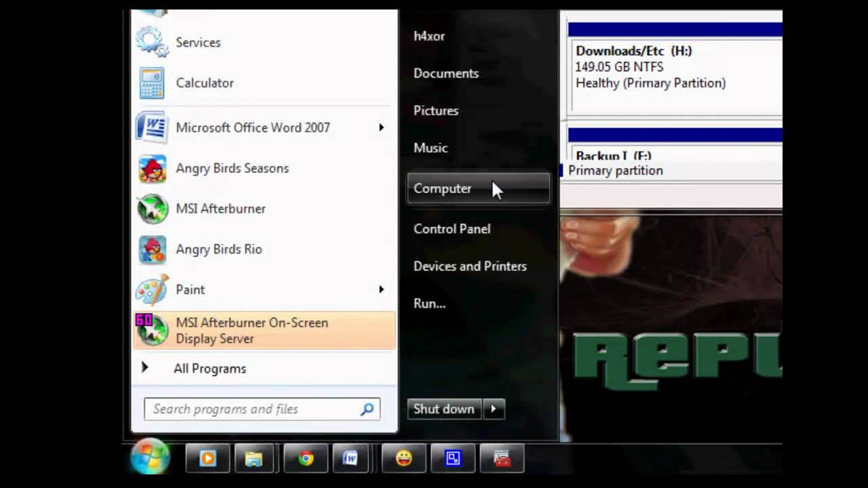Switch to Word on the taskbar
This screenshot has height=488, width=868.
[350, 459]
